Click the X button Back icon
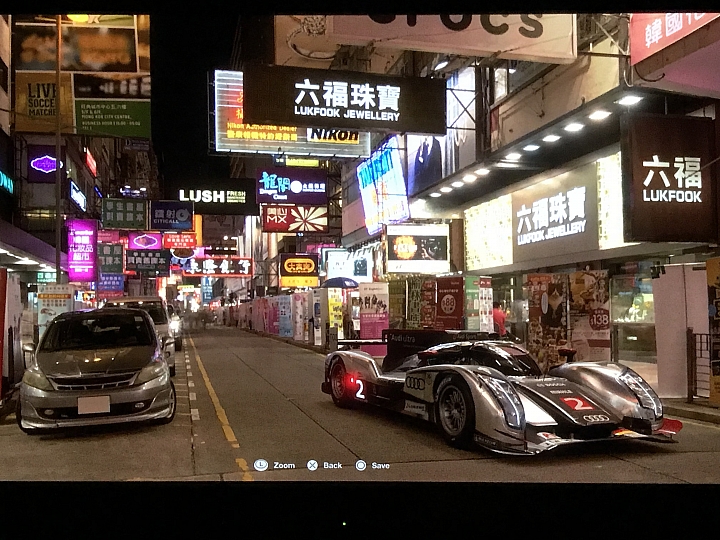720x540 pixels. (x=312, y=465)
